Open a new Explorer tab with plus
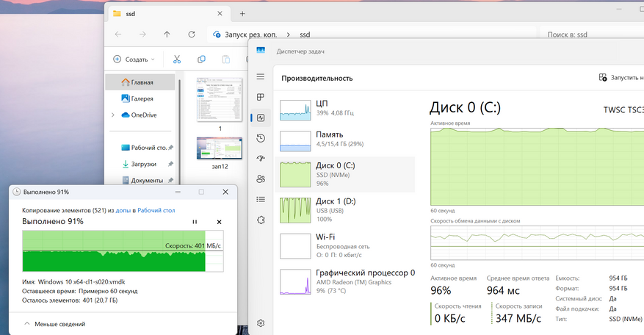The width and height of the screenshot is (644, 335). tap(242, 13)
